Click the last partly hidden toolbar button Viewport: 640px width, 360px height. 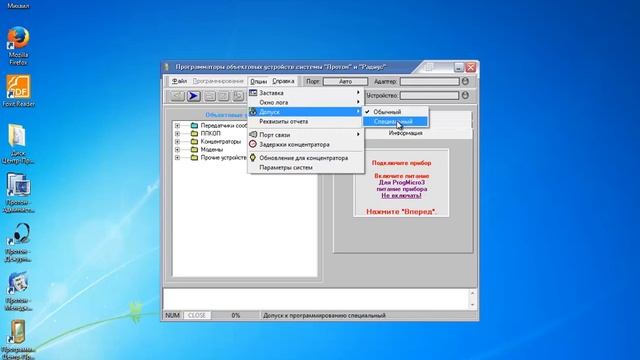coord(238,96)
